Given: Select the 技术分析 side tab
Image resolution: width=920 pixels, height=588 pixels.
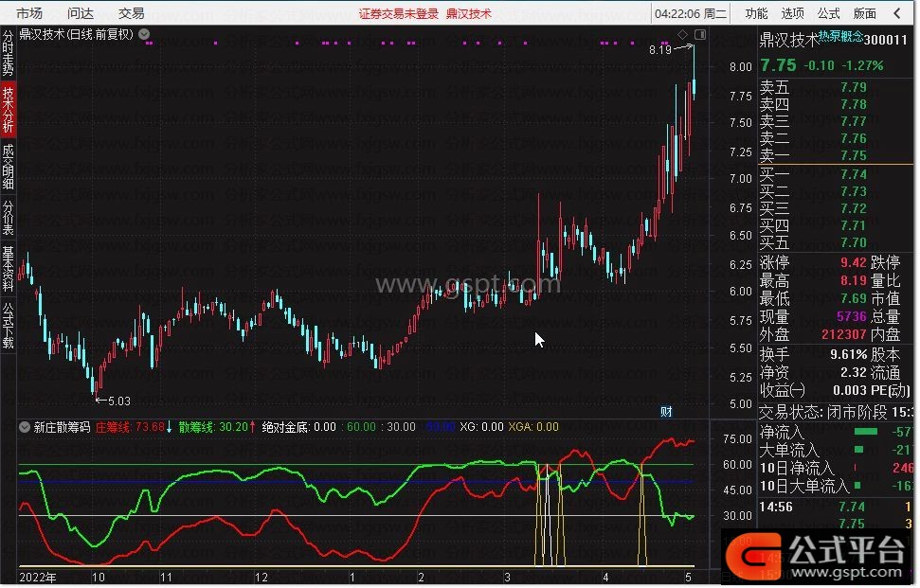Looking at the screenshot, I should pos(9,110).
